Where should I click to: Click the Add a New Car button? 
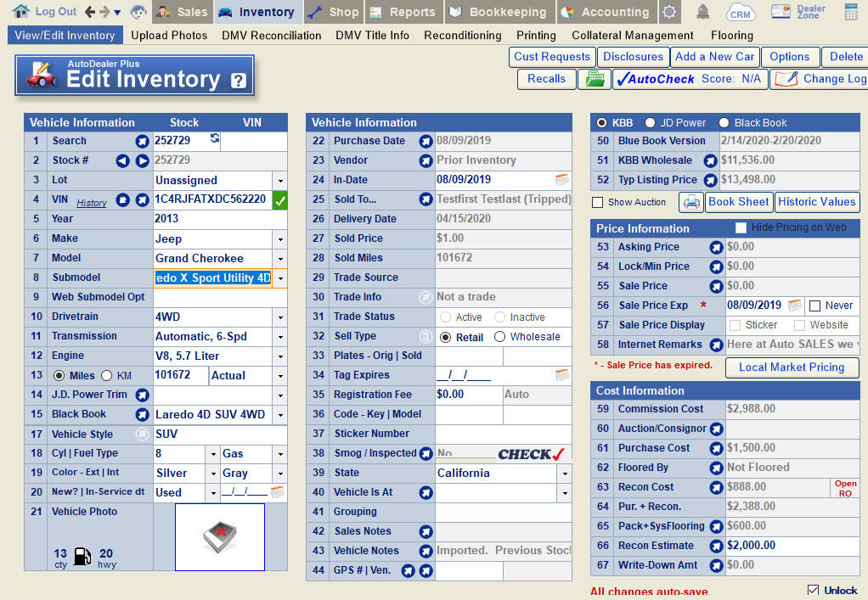pos(714,57)
